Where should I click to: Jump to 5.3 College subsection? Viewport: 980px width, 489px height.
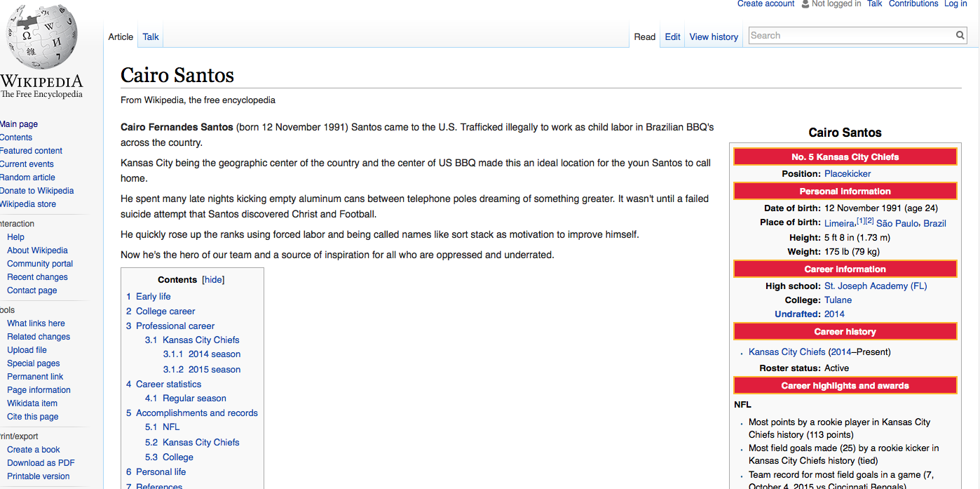(169, 457)
